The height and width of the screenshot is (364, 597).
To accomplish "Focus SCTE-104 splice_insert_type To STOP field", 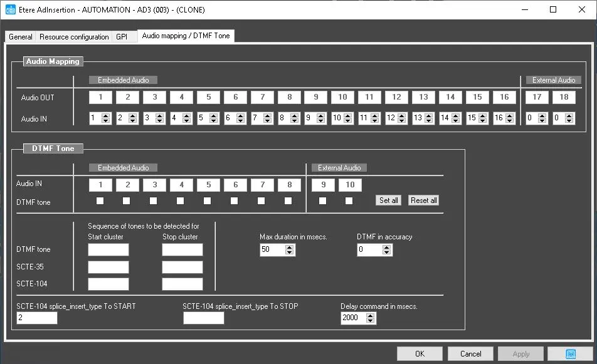I will (x=203, y=318).
